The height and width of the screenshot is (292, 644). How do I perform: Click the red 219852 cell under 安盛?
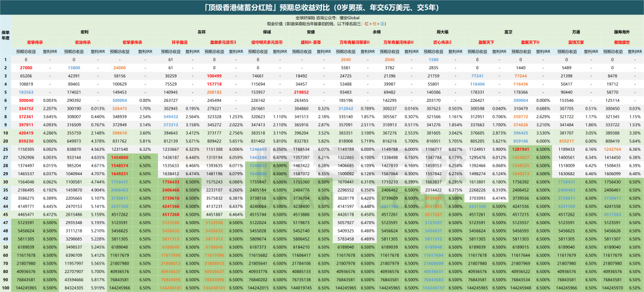301,92
